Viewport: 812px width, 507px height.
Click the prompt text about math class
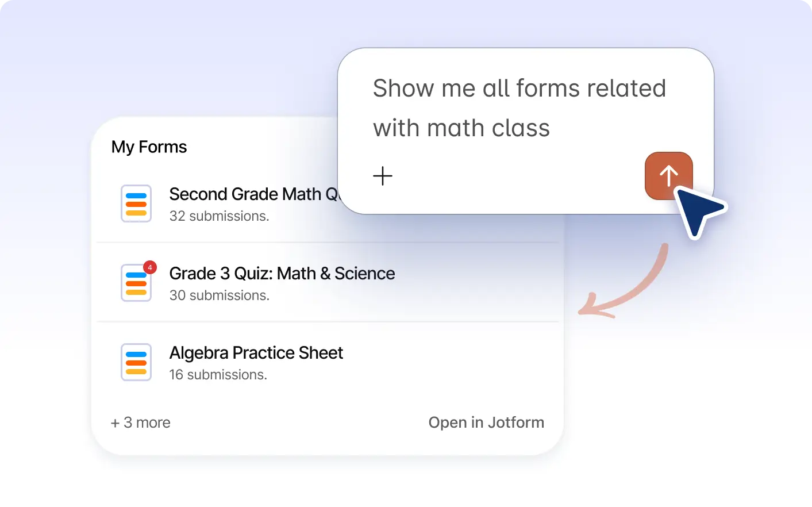519,108
